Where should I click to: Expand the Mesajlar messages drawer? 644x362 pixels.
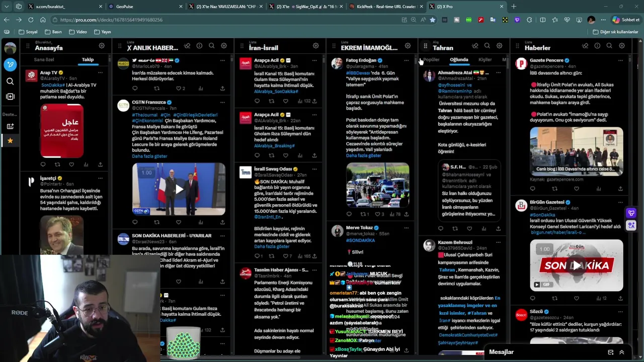tap(621, 352)
